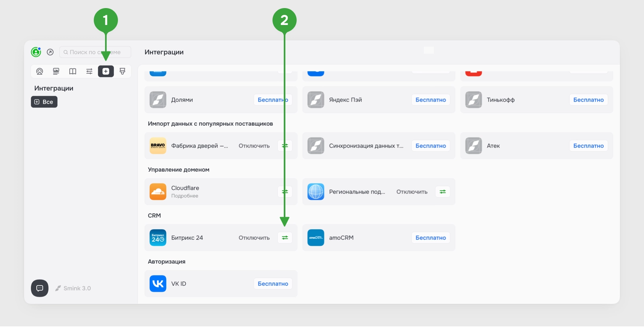Click the Битрикс 24 logo
644x328 pixels.
point(158,238)
